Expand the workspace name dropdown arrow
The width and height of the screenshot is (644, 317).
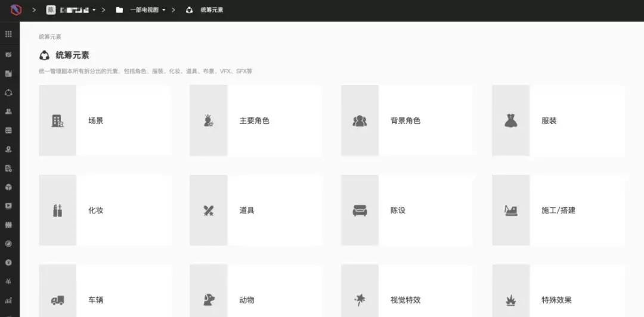coord(94,10)
